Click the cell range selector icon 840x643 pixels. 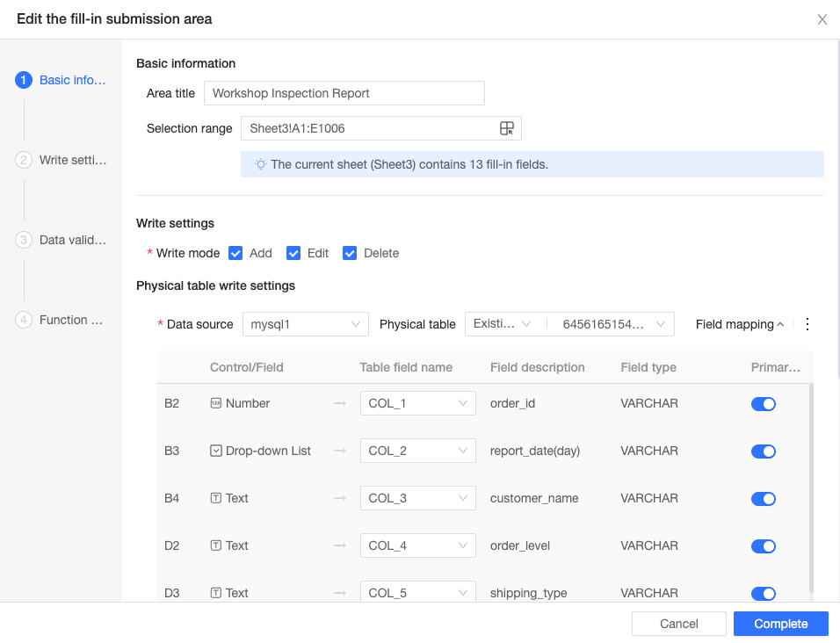point(506,128)
